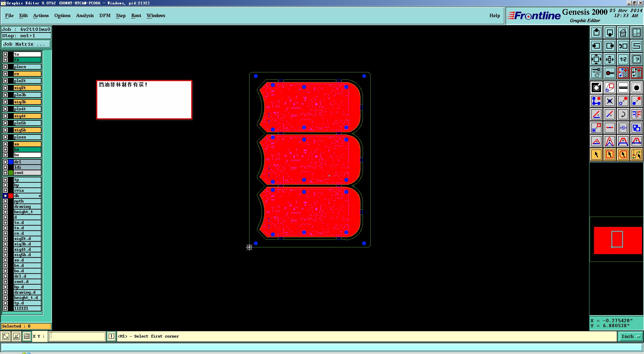644x354 pixels.
Task: Select layer name sig3b
Action: coord(28,102)
